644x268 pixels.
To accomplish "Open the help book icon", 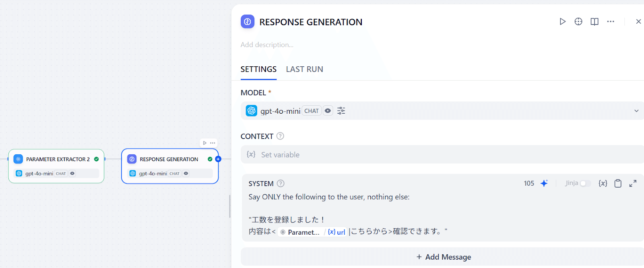I will [x=594, y=22].
